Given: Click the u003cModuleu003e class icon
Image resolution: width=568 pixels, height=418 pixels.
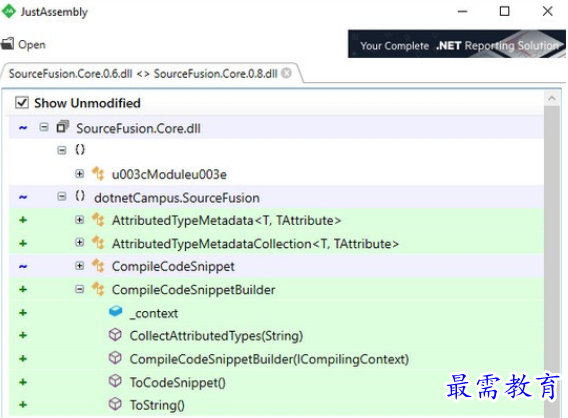Looking at the screenshot, I should point(98,174).
